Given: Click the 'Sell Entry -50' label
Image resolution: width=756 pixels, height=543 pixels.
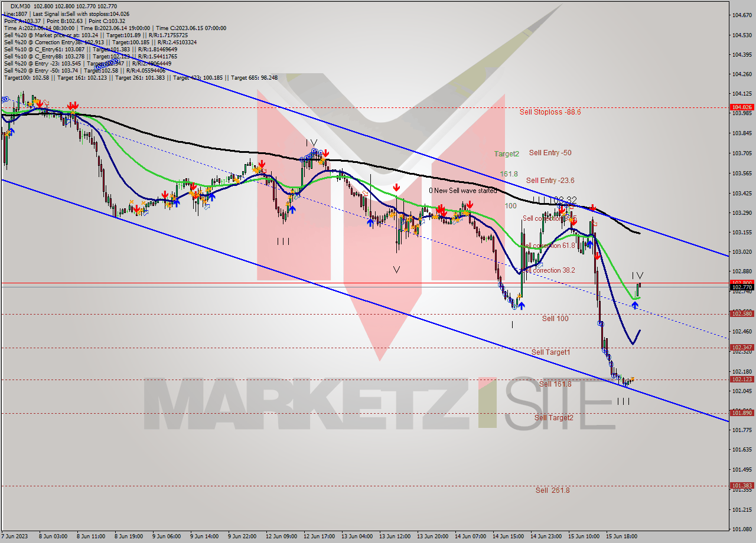Looking at the screenshot, I should [550, 153].
